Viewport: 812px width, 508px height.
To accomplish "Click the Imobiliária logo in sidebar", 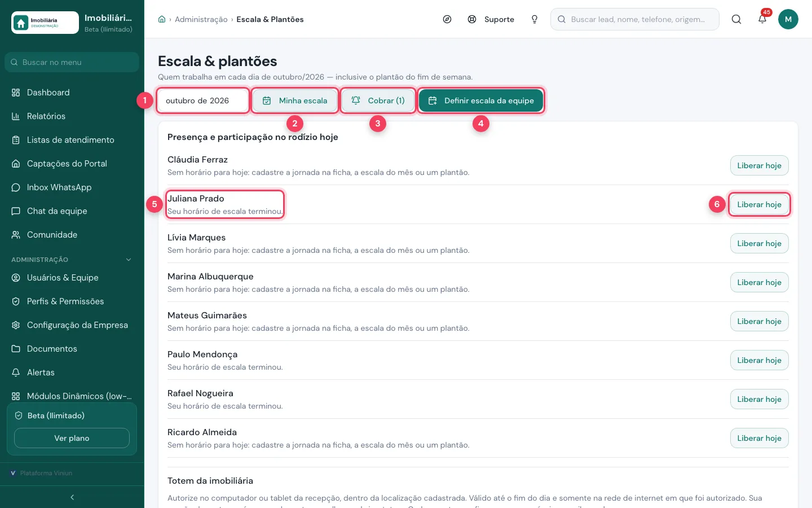I will [x=45, y=23].
